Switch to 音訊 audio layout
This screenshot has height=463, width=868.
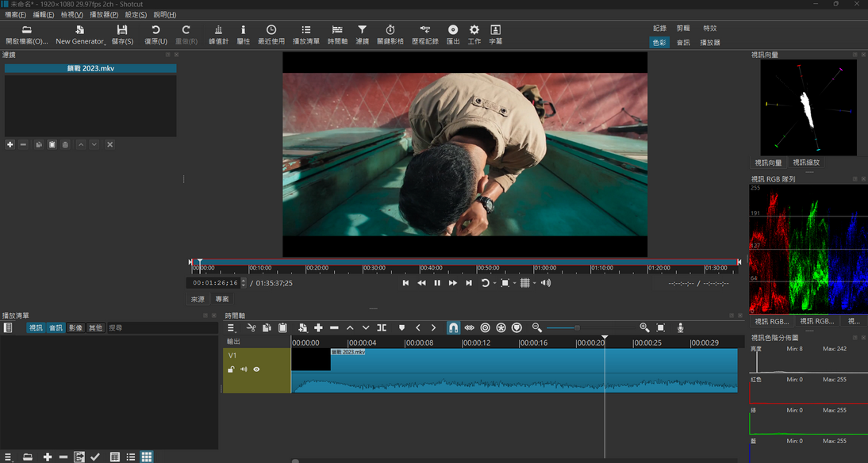click(683, 43)
